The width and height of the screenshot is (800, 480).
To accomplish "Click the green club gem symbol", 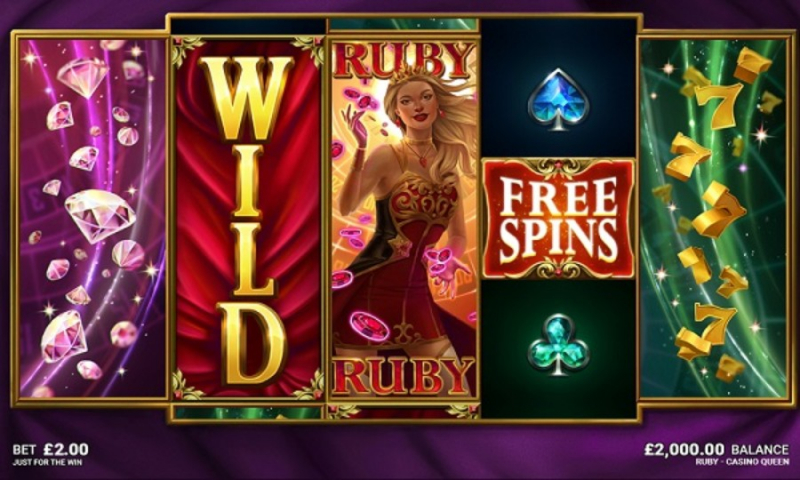I will [x=558, y=345].
